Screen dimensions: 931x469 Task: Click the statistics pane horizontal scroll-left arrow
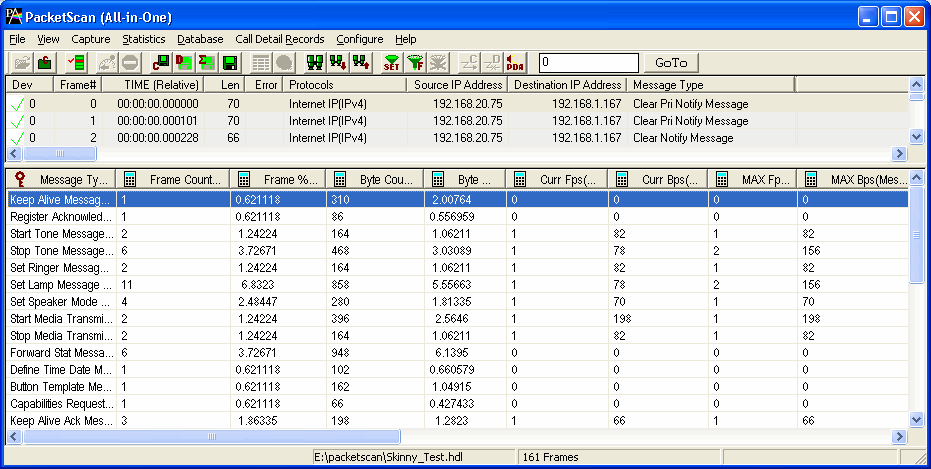click(14, 437)
